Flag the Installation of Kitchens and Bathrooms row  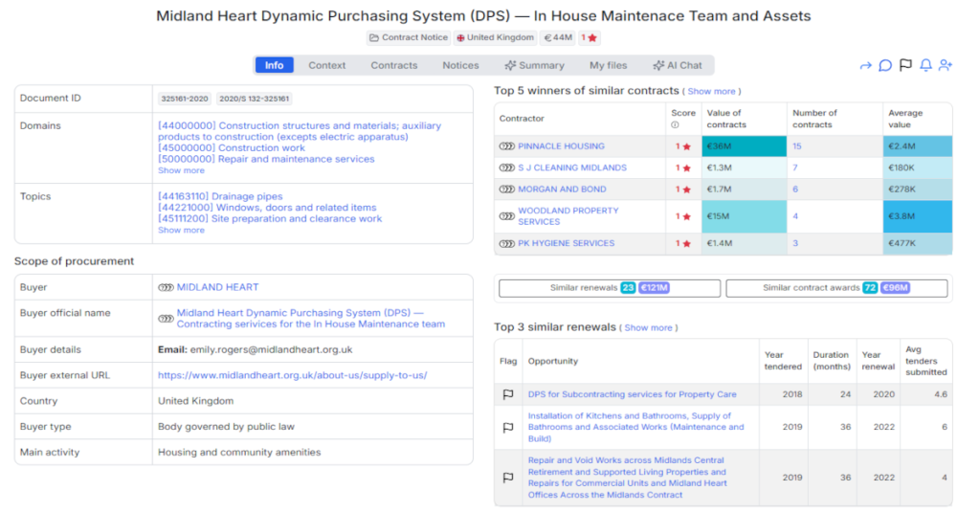pyautogui.click(x=508, y=428)
